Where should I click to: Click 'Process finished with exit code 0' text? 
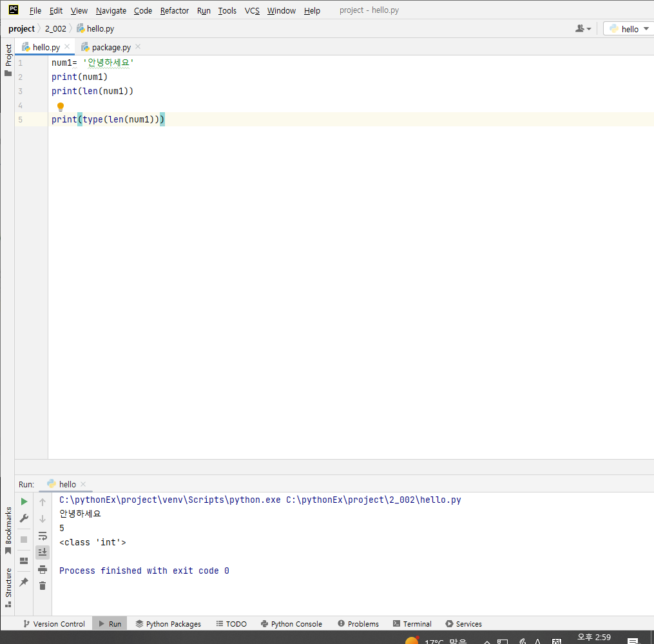[x=144, y=571]
